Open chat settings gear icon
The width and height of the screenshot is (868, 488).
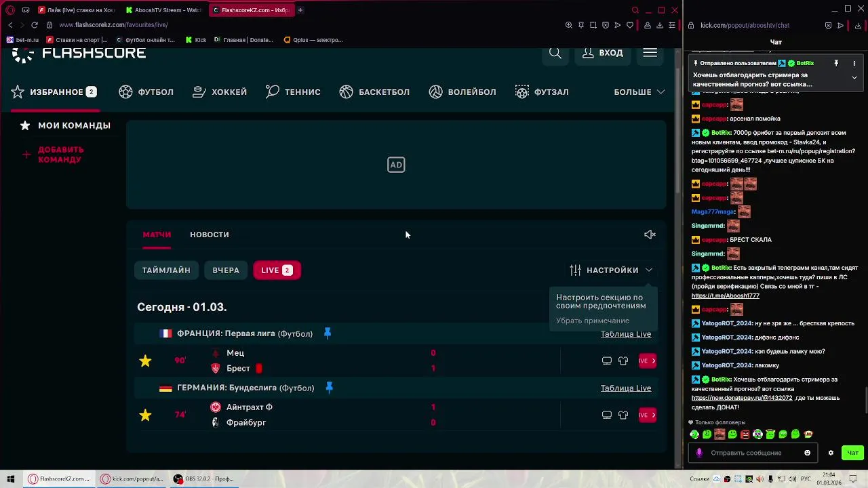(831, 453)
